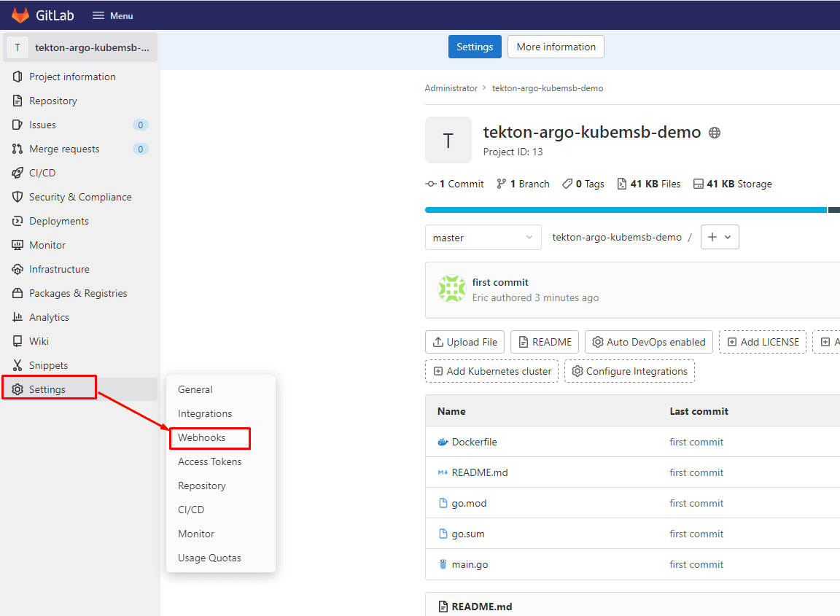Click the Settings gear icon in sidebar

(17, 389)
